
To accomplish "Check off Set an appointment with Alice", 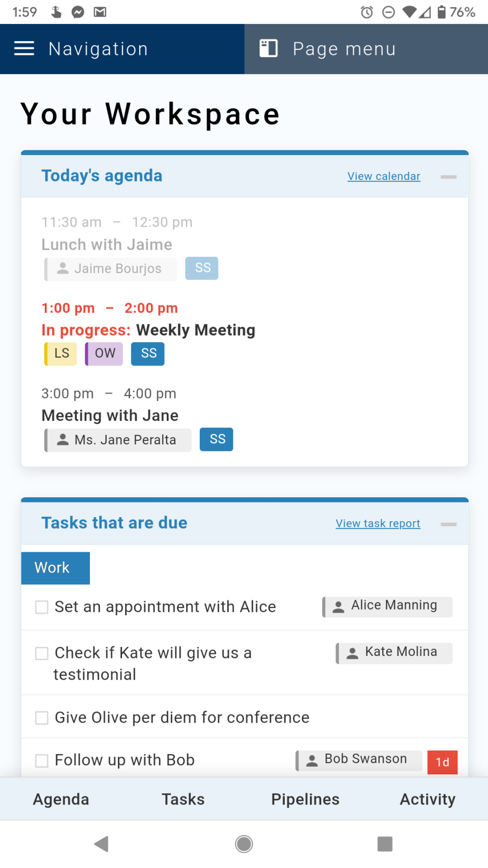I will pos(42,607).
